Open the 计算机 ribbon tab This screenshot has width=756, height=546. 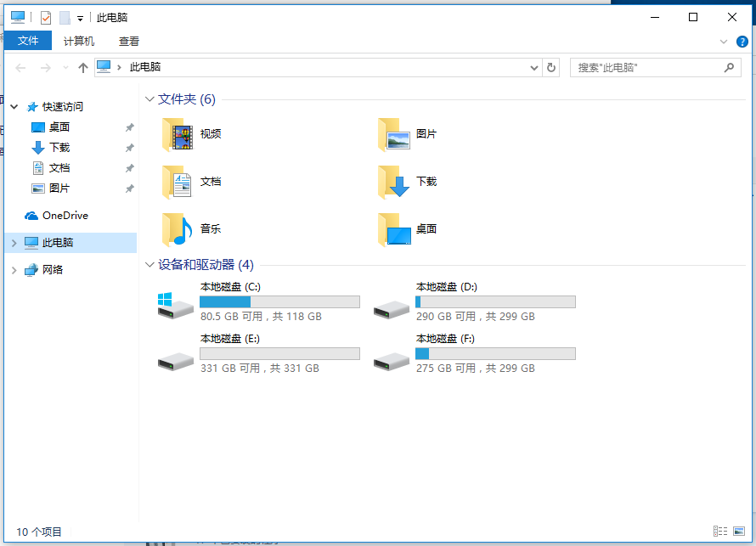pyautogui.click(x=79, y=42)
